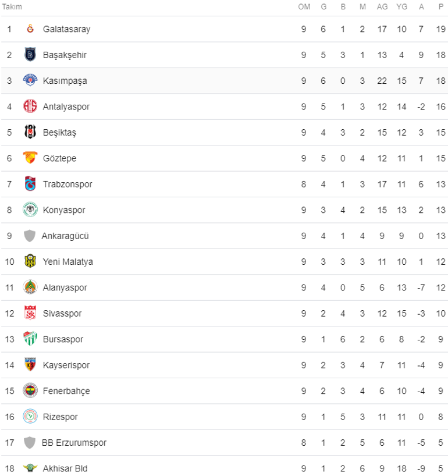Viewport: 448px width, 476px height.
Task: Click the Bursaspor green crest
Action: pyautogui.click(x=30, y=339)
